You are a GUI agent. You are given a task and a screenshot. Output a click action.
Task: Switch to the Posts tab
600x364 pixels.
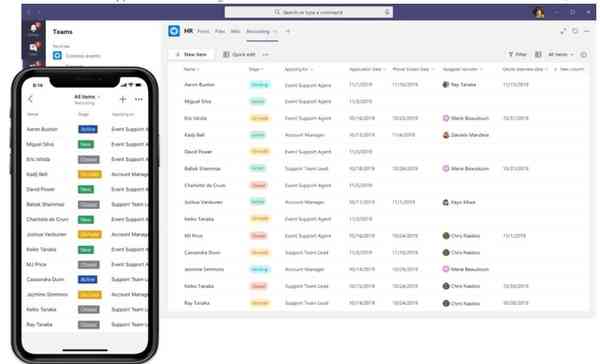pos(203,31)
